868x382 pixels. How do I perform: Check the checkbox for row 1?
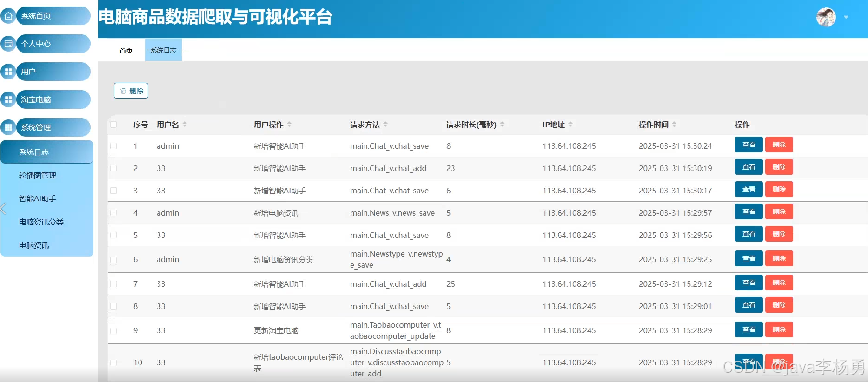tap(113, 146)
